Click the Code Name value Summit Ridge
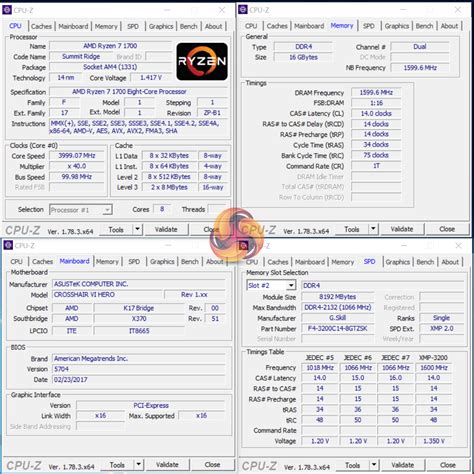 tap(81, 56)
